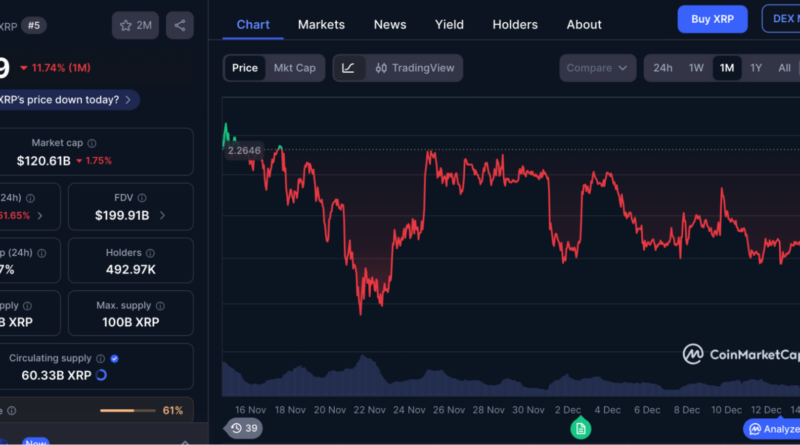Click the Holders info icon
Image resolution: width=800 pixels, height=445 pixels.
coord(151,253)
